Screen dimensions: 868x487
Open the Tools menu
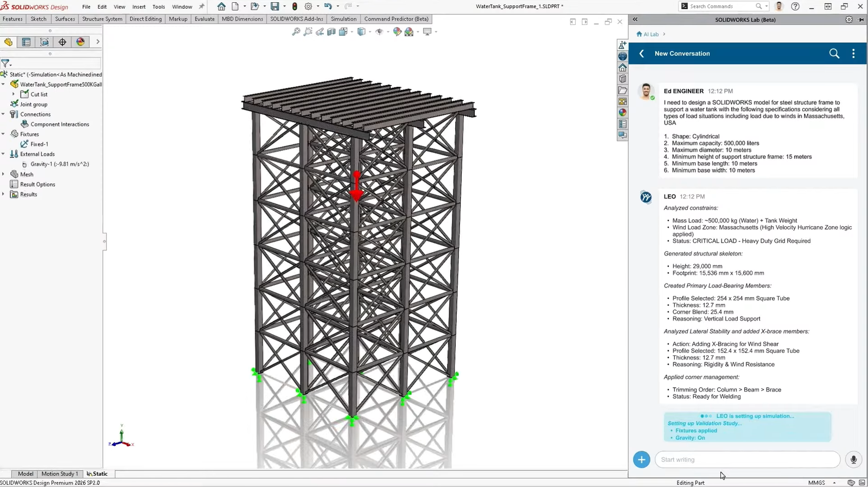158,7
